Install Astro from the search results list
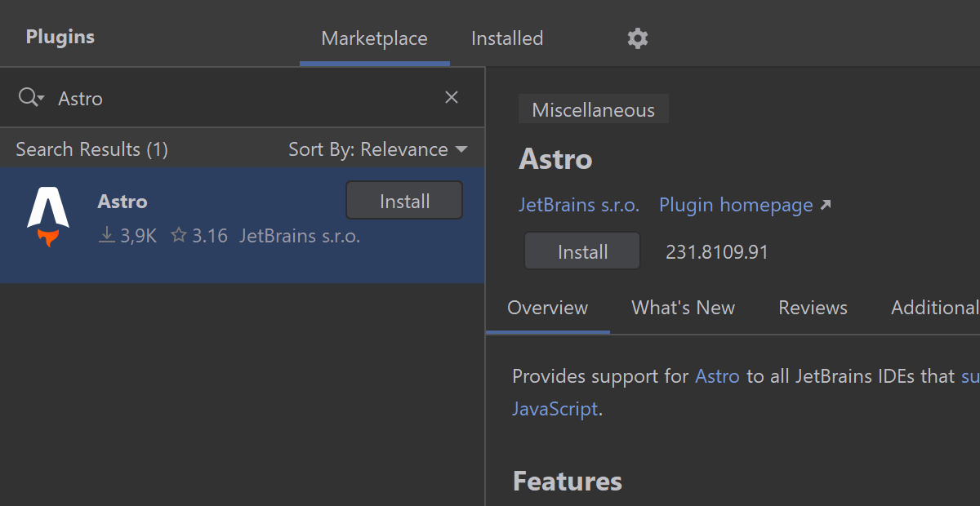The height and width of the screenshot is (506, 980). click(x=404, y=201)
